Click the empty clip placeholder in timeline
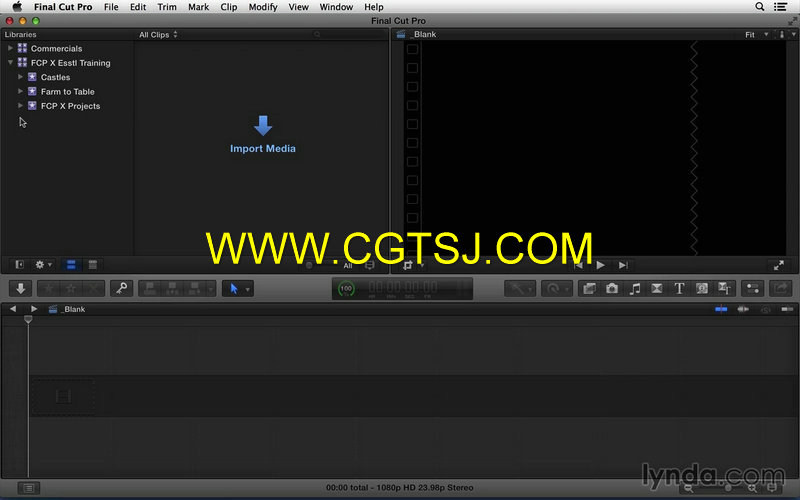The image size is (800, 500). tap(63, 396)
